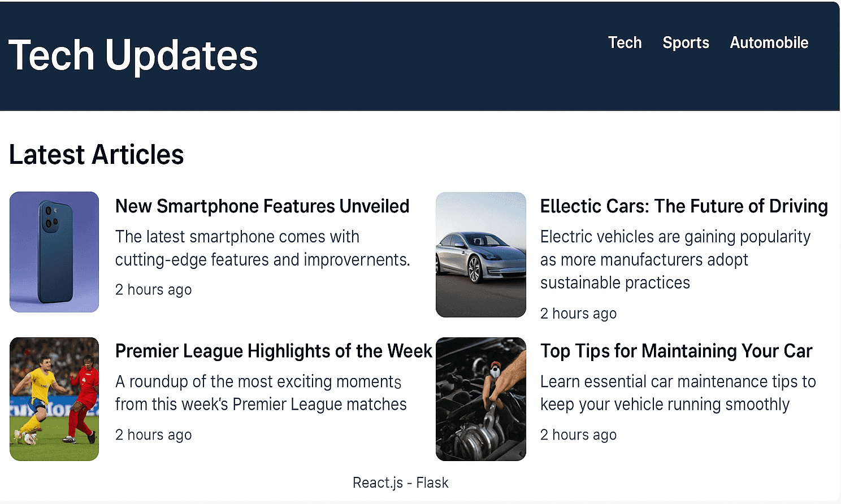This screenshot has width=841, height=504.
Task: Click the car maintenance article timestamp
Action: 578,435
